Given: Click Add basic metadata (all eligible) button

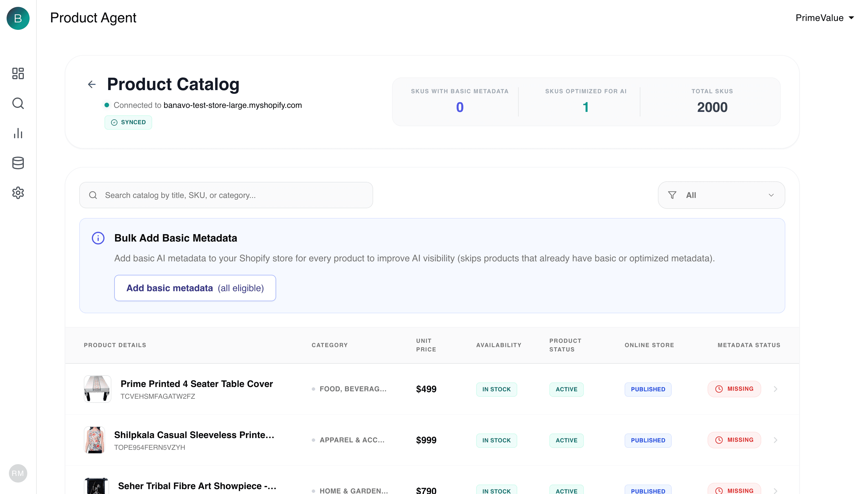Looking at the screenshot, I should coord(195,288).
